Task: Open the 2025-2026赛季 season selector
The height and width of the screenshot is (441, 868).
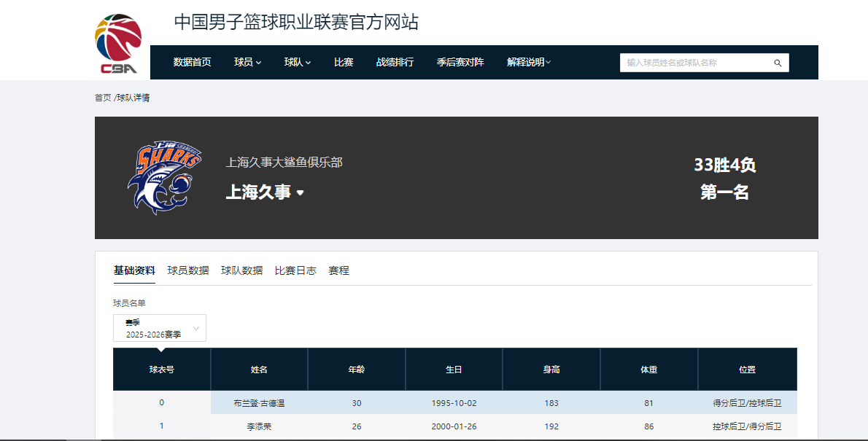Action: coord(160,328)
